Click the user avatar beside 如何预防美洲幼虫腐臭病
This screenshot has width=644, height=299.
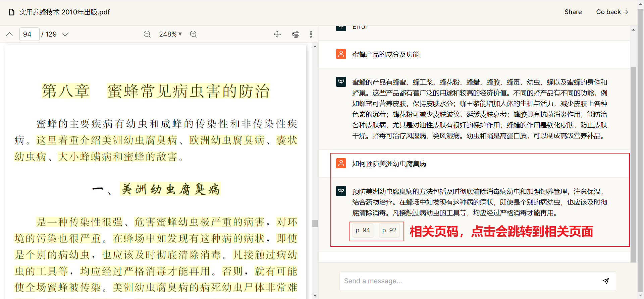[x=341, y=163]
